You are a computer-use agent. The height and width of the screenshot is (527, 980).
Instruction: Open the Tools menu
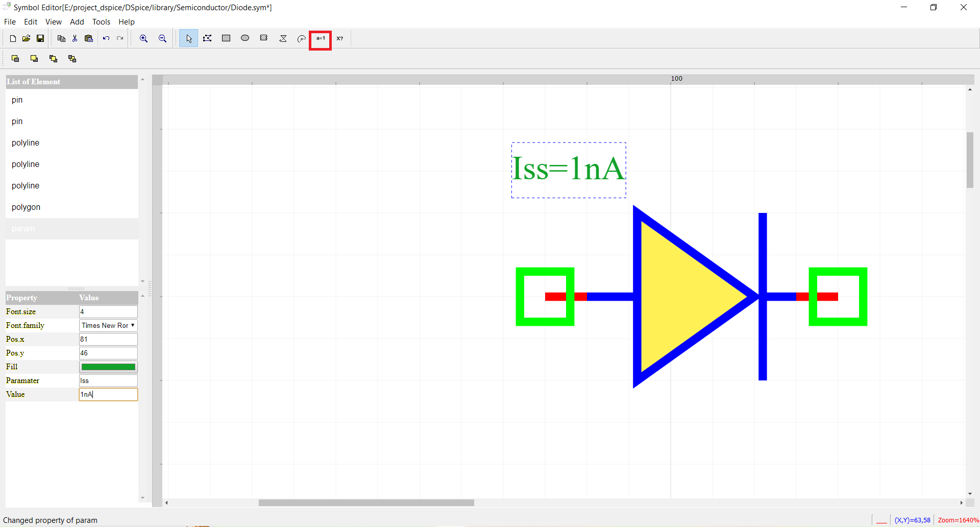pyautogui.click(x=101, y=22)
